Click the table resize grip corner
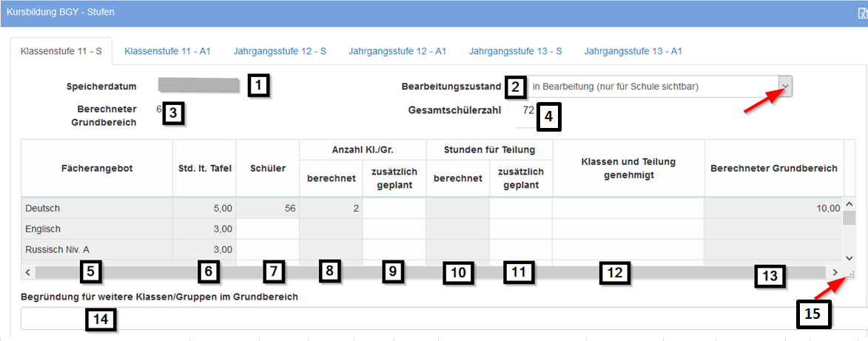The image size is (868, 341). [x=852, y=274]
